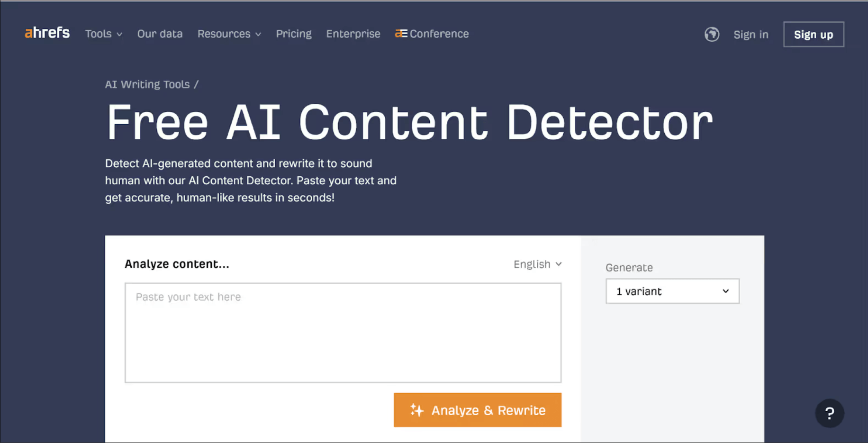
Task: Open the English language dropdown
Action: pos(537,264)
